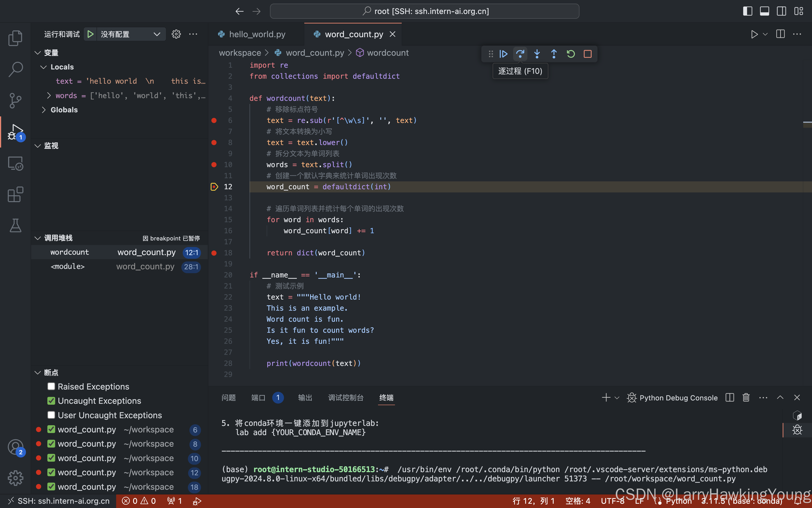Select the <module> call stack frame
The height and width of the screenshot is (508, 812).
[119, 266]
